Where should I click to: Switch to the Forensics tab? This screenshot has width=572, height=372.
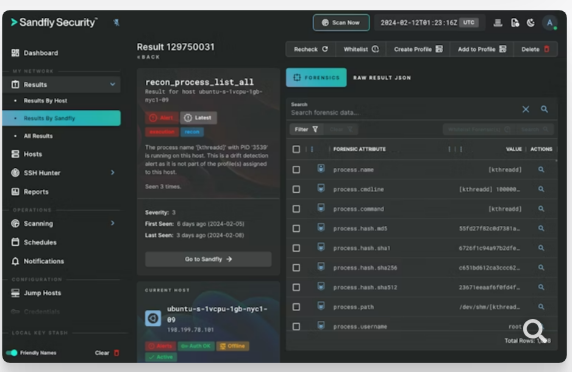point(316,77)
